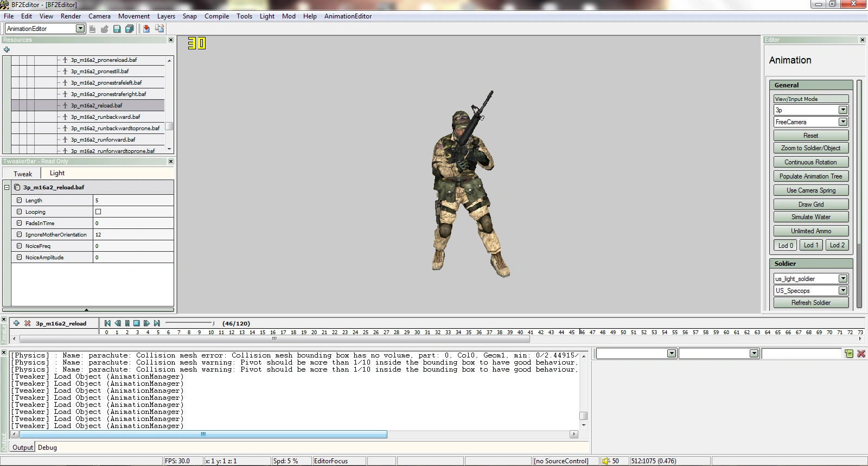Click the Save All icon in the toolbar
868x466 pixels.
[129, 29]
